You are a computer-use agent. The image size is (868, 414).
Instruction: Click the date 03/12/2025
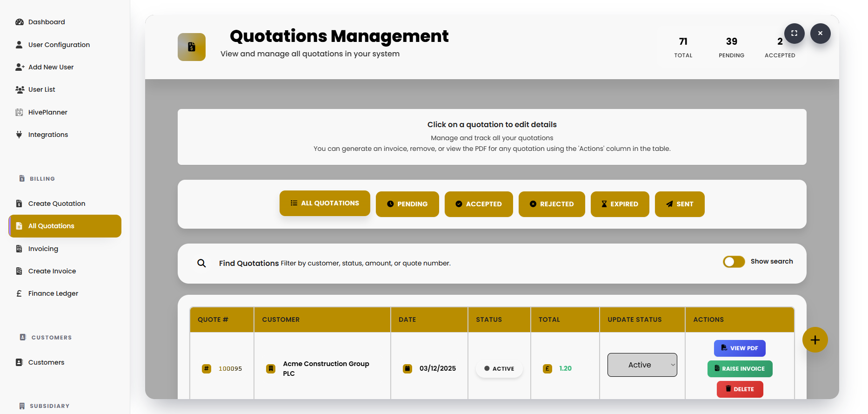[438, 368]
